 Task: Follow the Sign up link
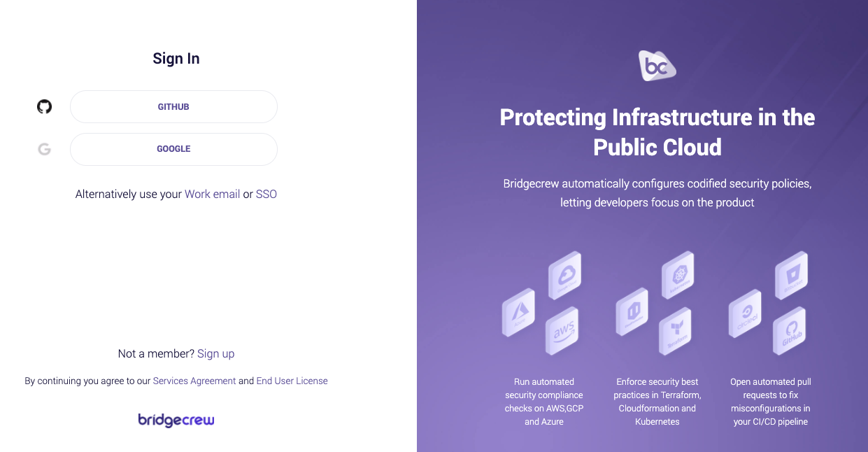215,354
